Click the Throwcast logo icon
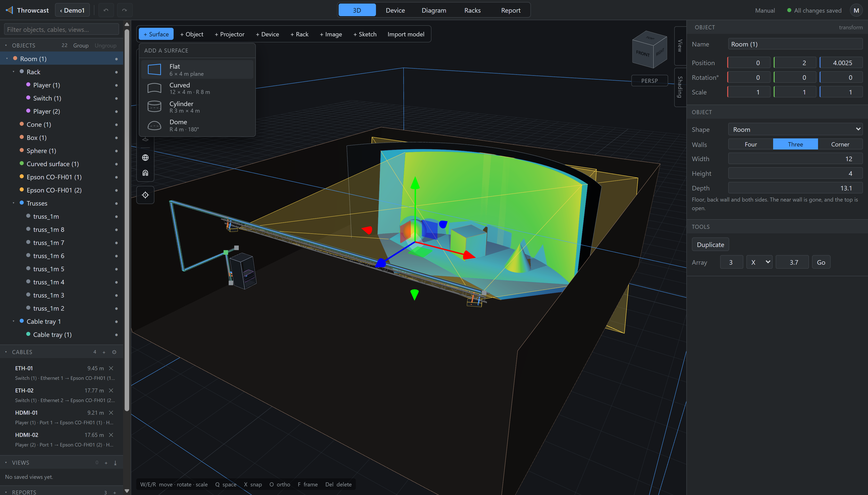Image resolution: width=868 pixels, height=495 pixels. (x=9, y=10)
